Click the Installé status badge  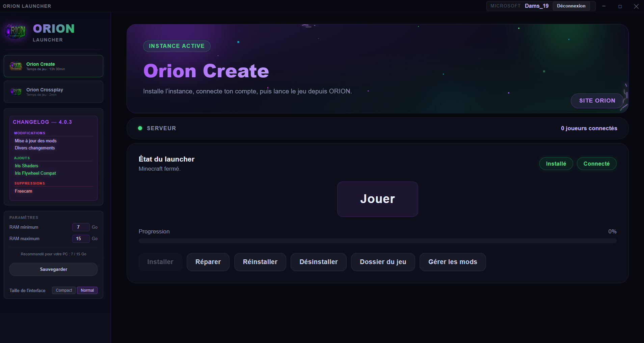pos(556,164)
